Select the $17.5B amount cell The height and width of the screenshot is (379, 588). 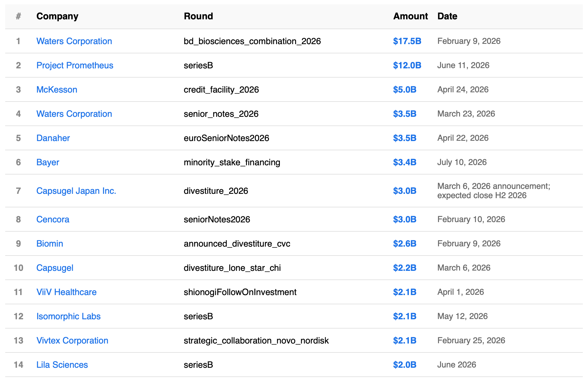point(407,41)
